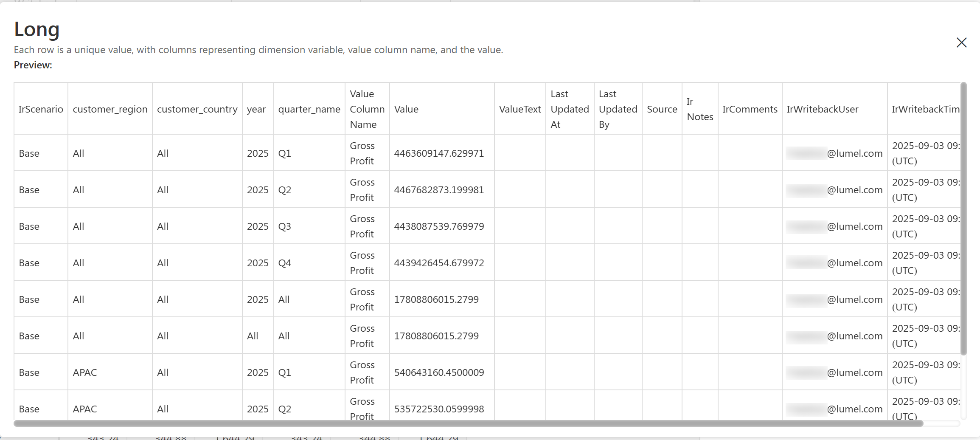Select the IrComments column header
This screenshot has width=980, height=440.
pyautogui.click(x=750, y=109)
